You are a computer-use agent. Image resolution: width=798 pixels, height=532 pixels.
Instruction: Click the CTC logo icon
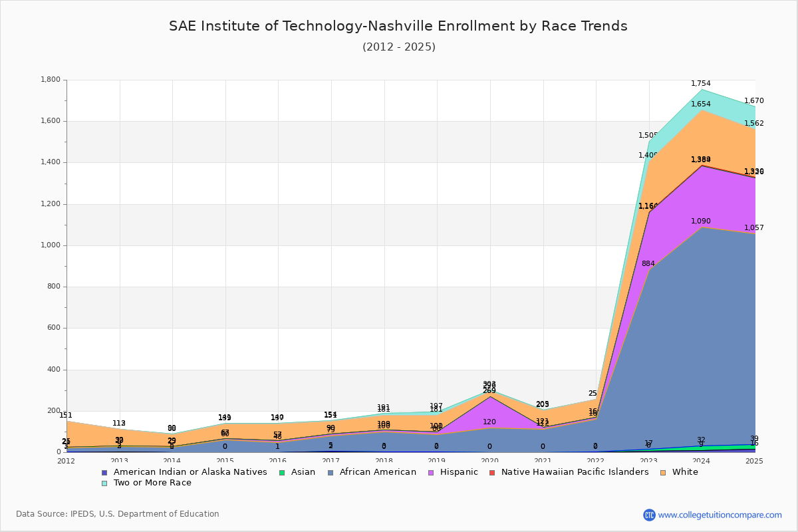coord(649,515)
